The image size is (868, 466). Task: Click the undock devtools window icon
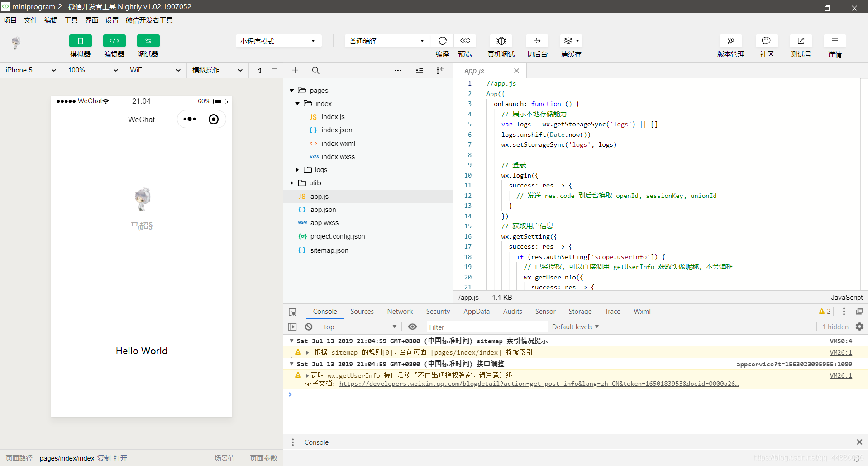coord(859,312)
